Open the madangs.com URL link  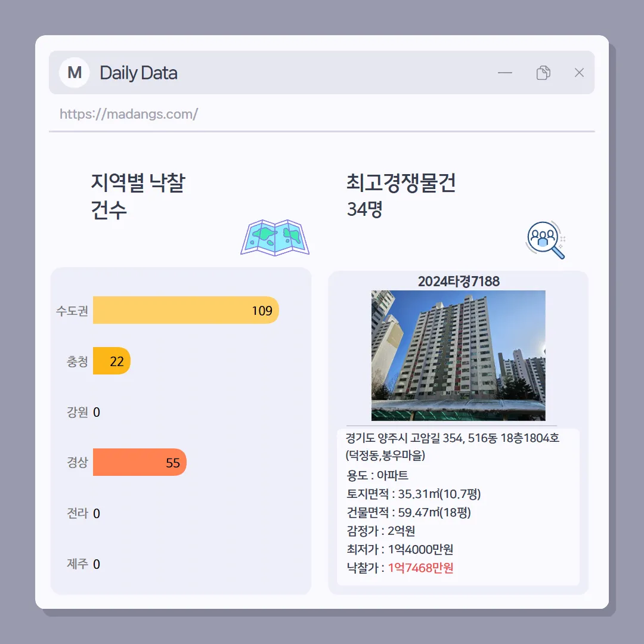[x=129, y=114]
